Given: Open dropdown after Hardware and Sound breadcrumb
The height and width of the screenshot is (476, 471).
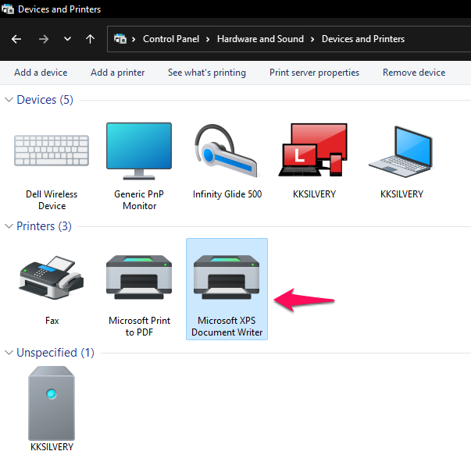Looking at the screenshot, I should (x=312, y=39).
